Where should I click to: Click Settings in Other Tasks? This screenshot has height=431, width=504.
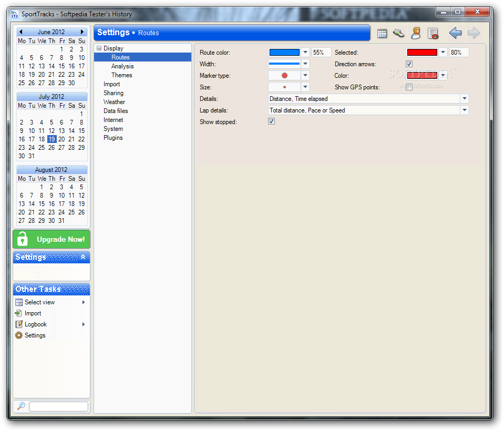point(35,335)
